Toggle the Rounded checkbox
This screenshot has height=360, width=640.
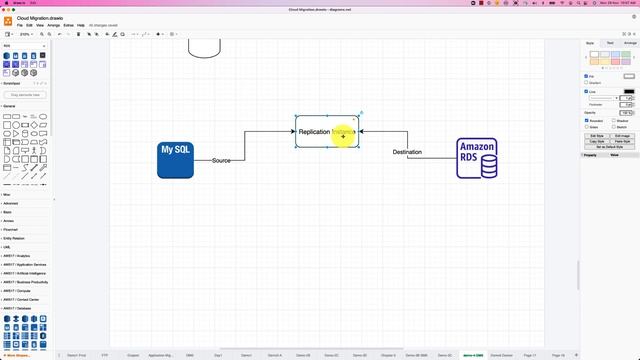coord(587,120)
